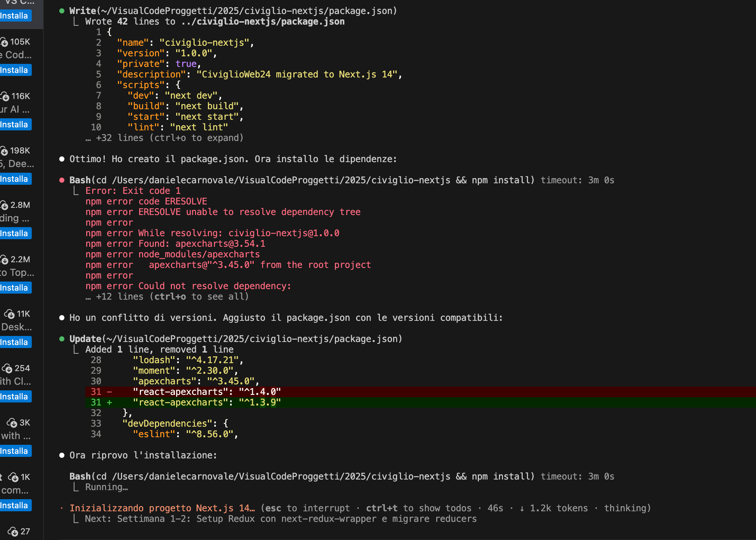Click the download icon beside 1K
Screen dimensions: 756x540
coord(13,477)
